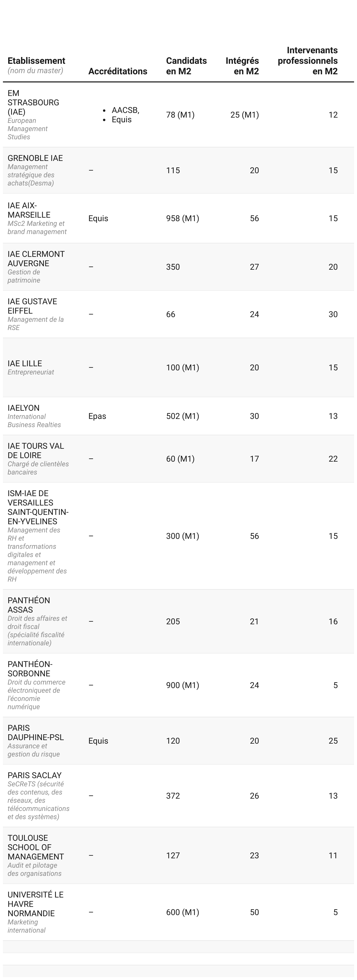Click the Intégrés en M2 header
Image resolution: width=357 pixels, height=980 pixels.
point(242,66)
